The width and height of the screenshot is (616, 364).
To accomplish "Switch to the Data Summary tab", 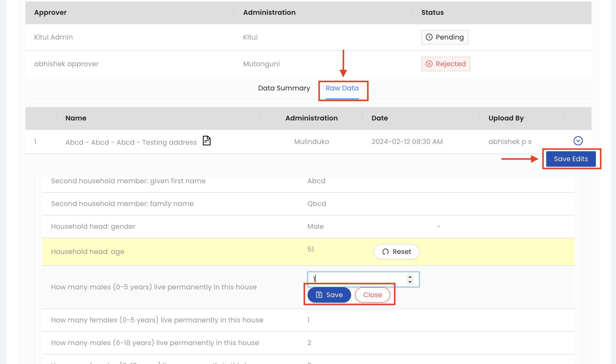I will click(x=284, y=88).
